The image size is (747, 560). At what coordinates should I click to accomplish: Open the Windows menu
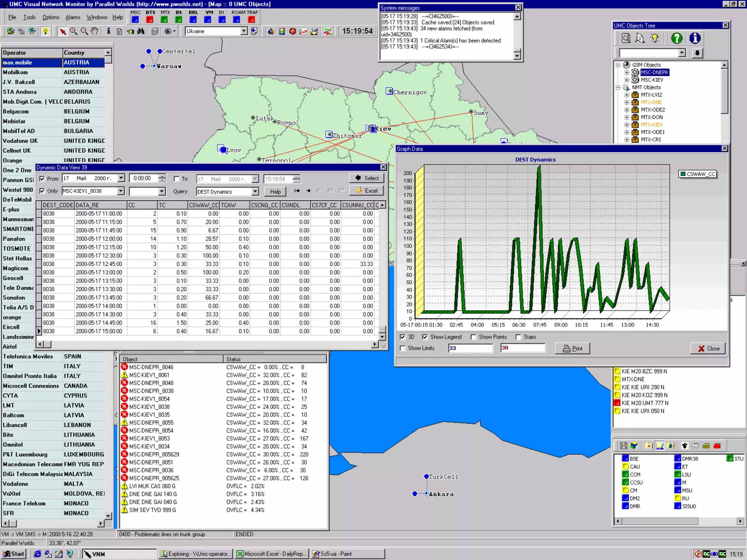tap(97, 17)
